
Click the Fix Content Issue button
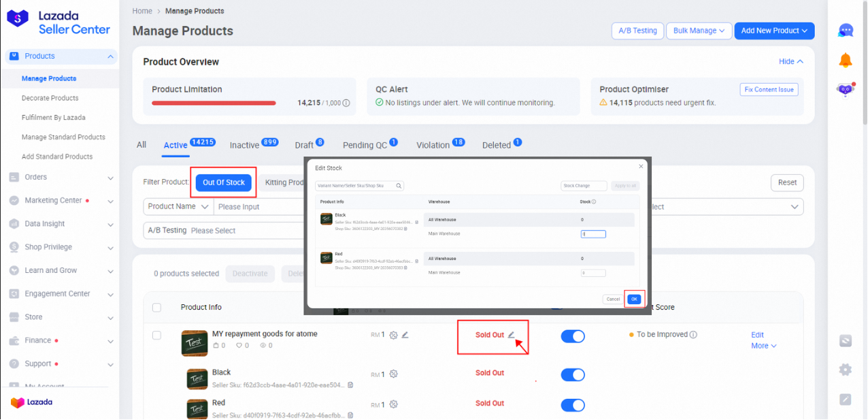(769, 90)
